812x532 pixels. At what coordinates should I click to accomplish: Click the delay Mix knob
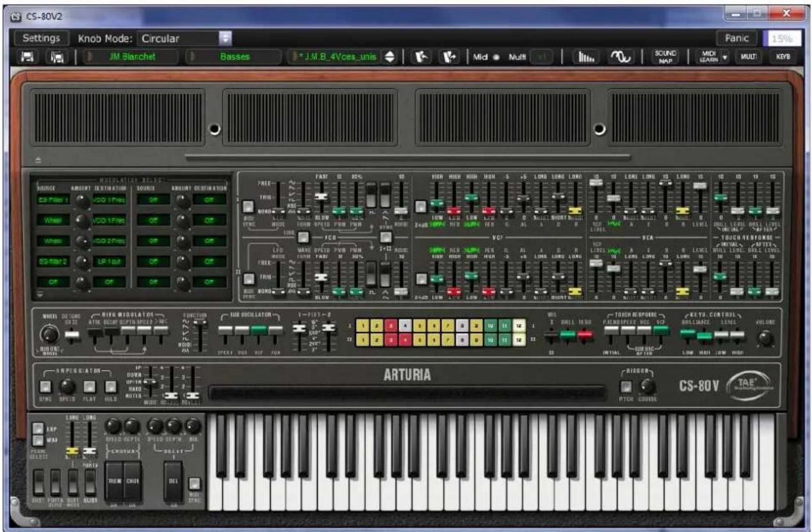pyautogui.click(x=193, y=427)
